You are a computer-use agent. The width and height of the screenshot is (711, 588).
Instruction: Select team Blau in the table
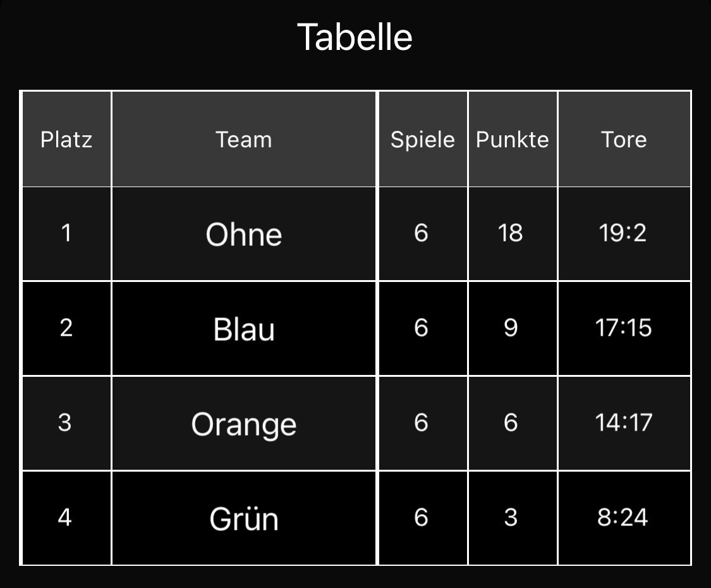(x=244, y=329)
